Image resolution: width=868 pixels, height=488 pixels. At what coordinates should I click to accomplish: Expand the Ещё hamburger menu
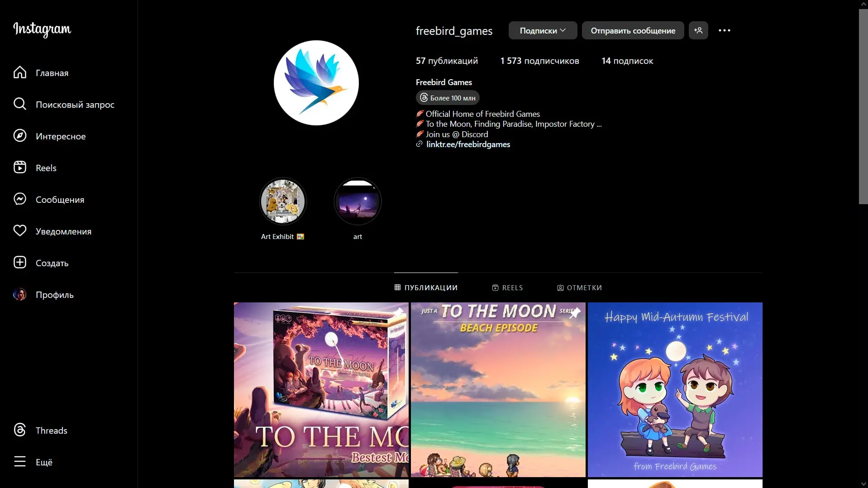point(20,462)
